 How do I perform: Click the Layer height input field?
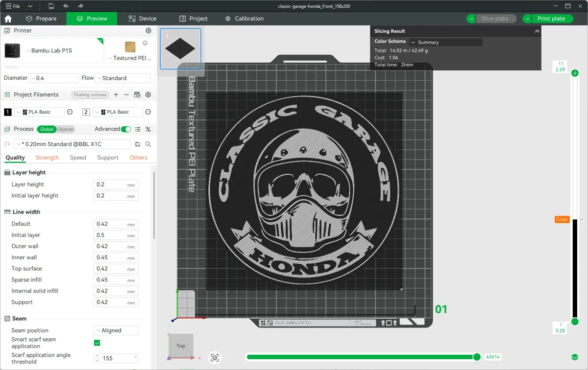[116, 185]
